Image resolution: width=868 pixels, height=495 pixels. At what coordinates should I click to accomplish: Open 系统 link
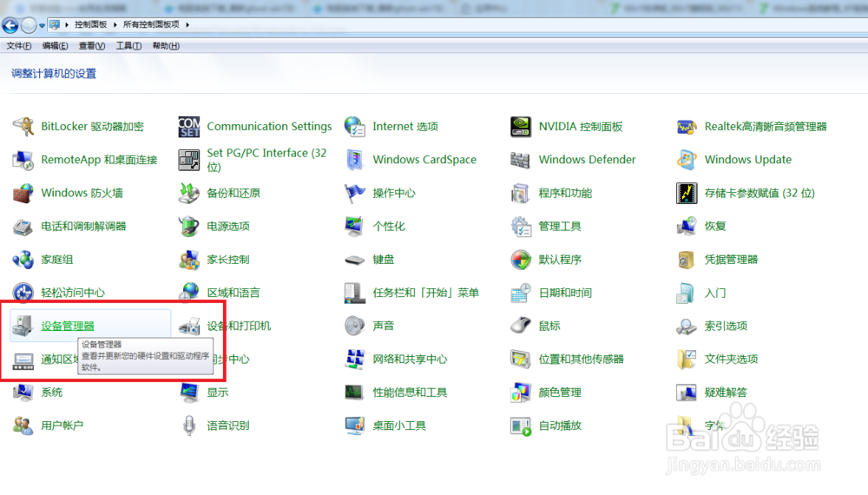pyautogui.click(x=51, y=393)
